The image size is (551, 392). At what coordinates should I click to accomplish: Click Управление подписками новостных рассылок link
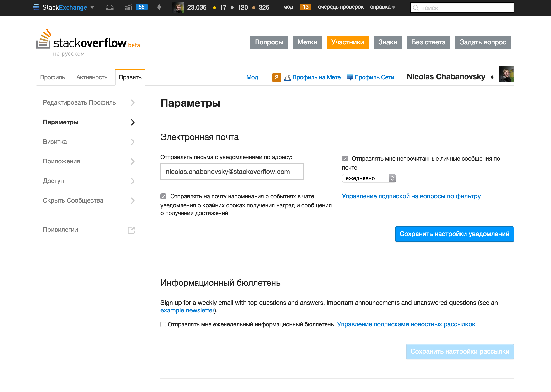click(x=407, y=324)
